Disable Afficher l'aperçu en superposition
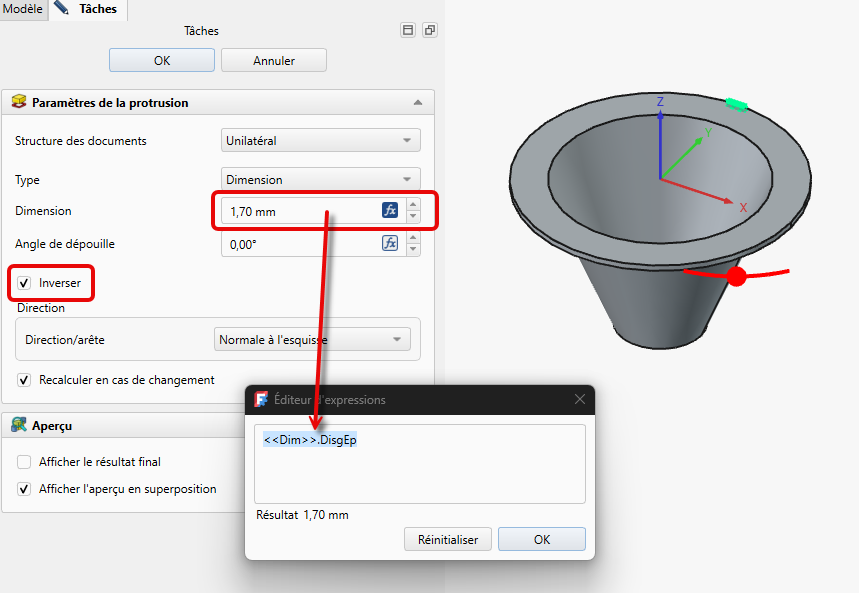This screenshot has width=859, height=593. coord(24,489)
